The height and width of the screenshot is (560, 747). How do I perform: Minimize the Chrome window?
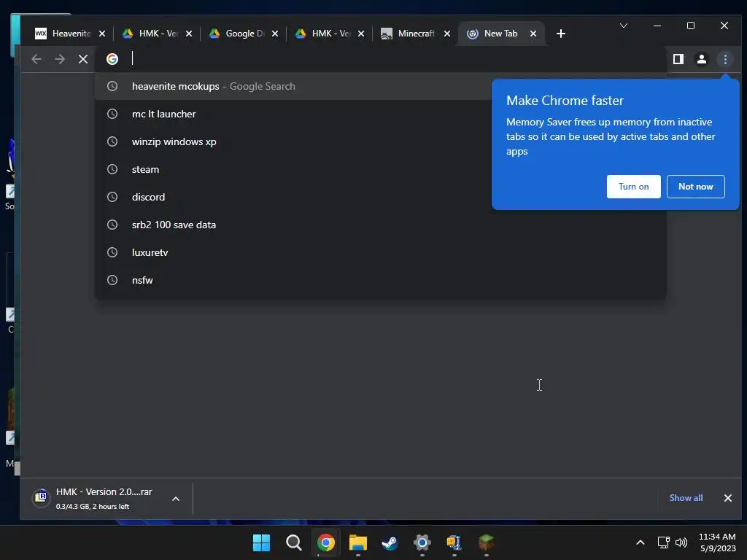657,26
